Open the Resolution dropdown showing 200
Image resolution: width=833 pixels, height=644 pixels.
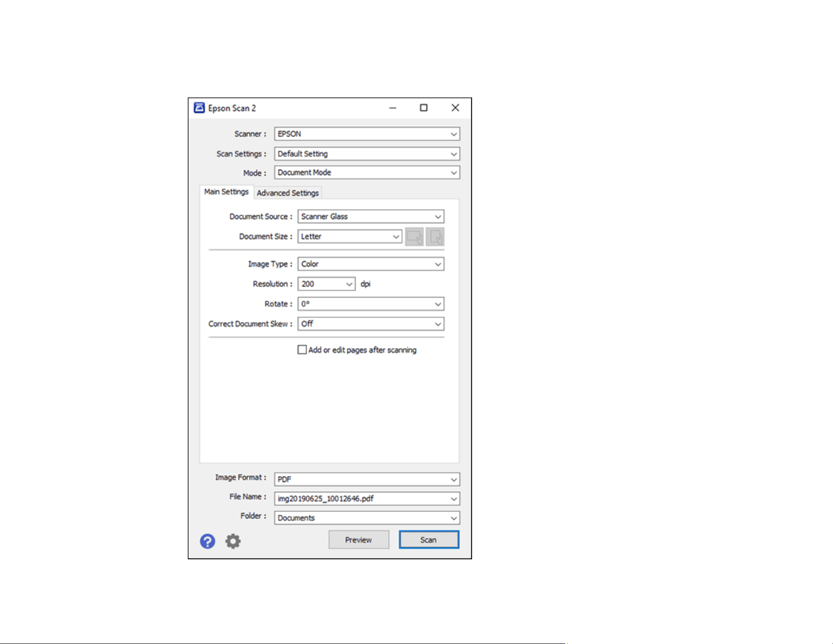326,284
